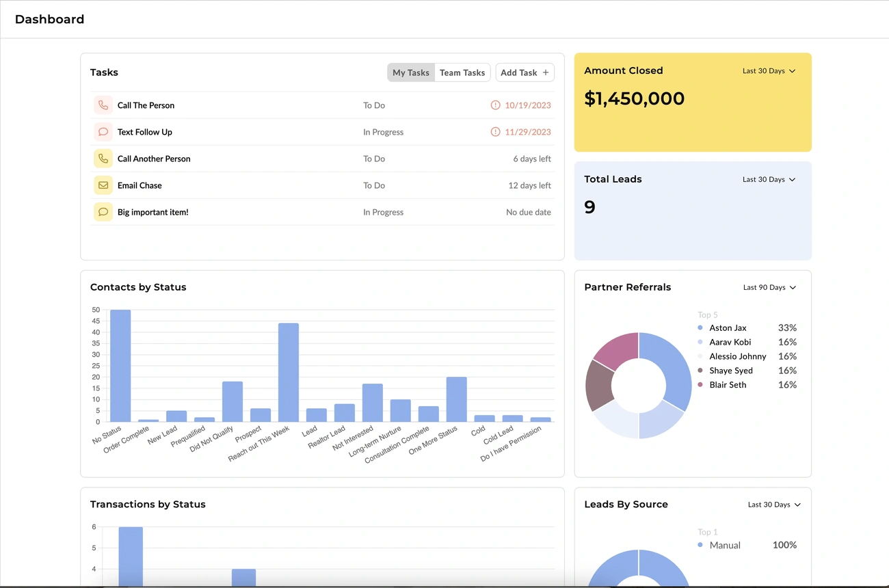889x588 pixels.
Task: Click the chat icon beside Big important item!
Action: pyautogui.click(x=103, y=212)
